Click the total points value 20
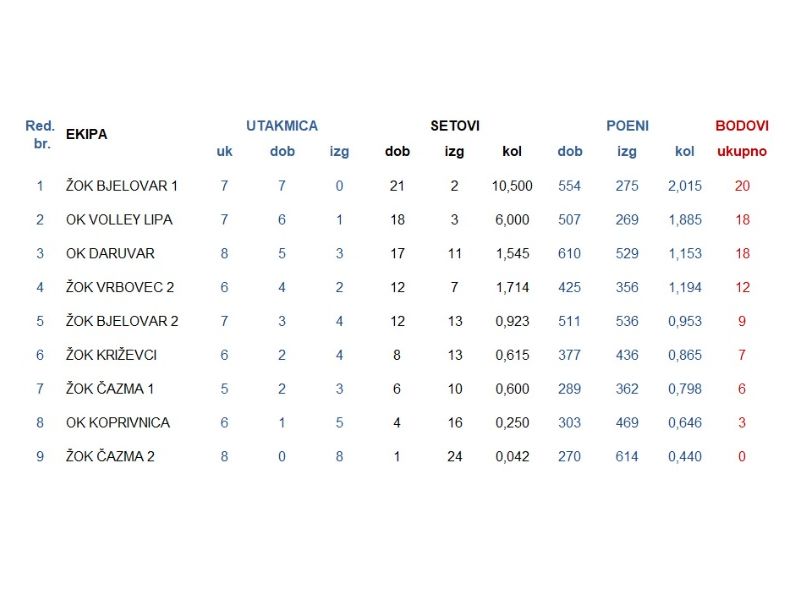The height and width of the screenshot is (600, 800). click(x=742, y=186)
